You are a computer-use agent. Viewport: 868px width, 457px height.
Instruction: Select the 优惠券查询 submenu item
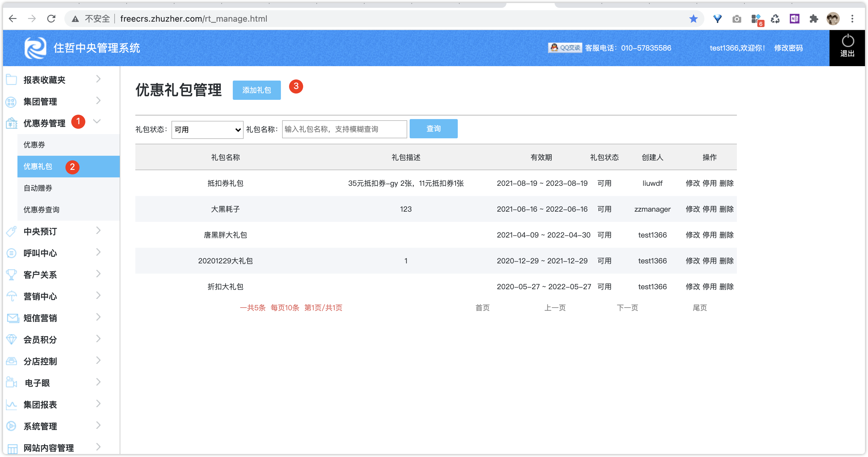click(42, 210)
